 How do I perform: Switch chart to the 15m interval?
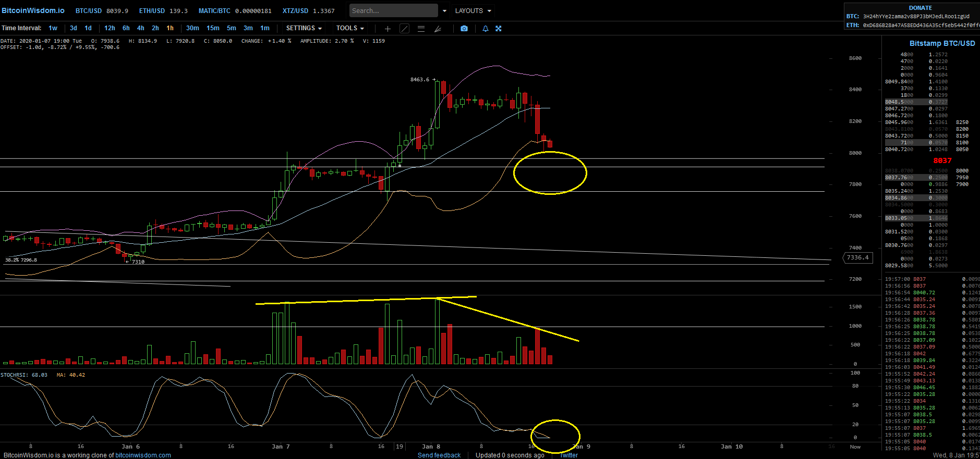(213, 28)
